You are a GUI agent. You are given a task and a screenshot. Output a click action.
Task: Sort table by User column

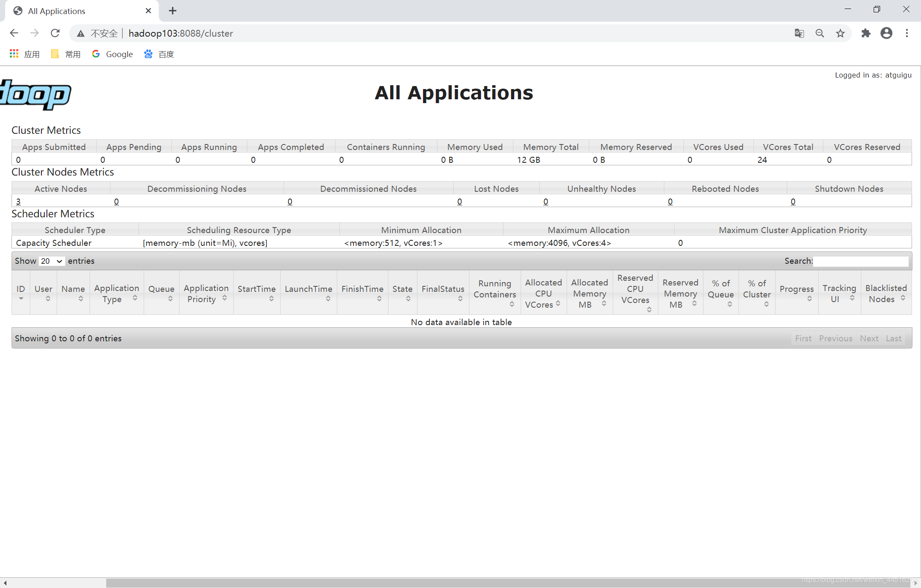pyautogui.click(x=43, y=293)
